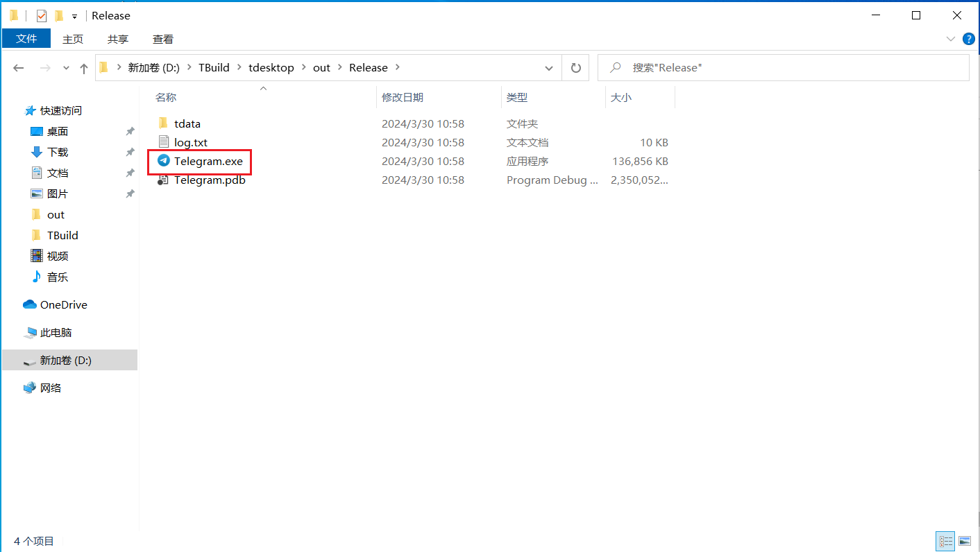Select the tdata folder icon
The image size is (980, 552).
point(163,123)
